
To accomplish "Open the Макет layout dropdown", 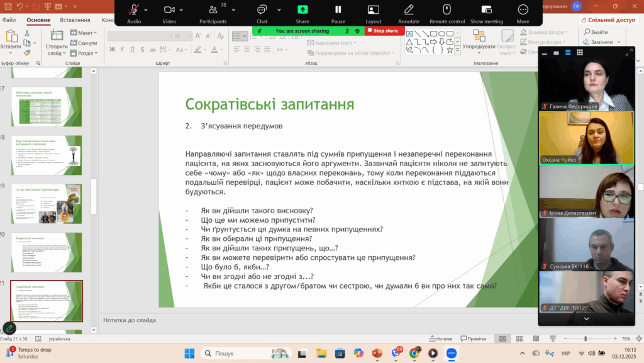I will click(84, 33).
